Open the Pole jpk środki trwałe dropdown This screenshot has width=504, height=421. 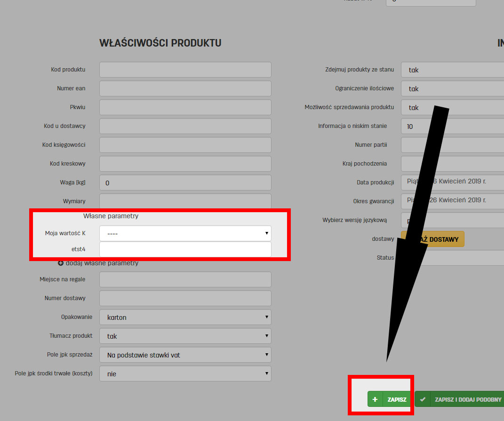(x=185, y=373)
